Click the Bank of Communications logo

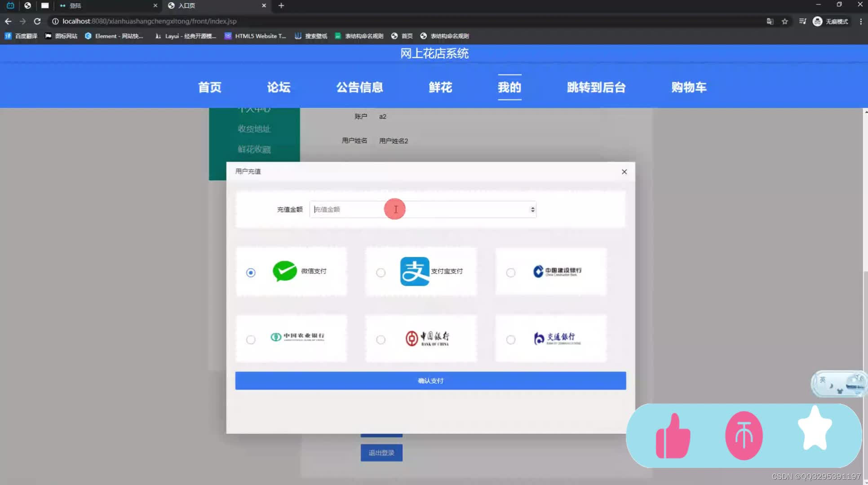click(557, 338)
